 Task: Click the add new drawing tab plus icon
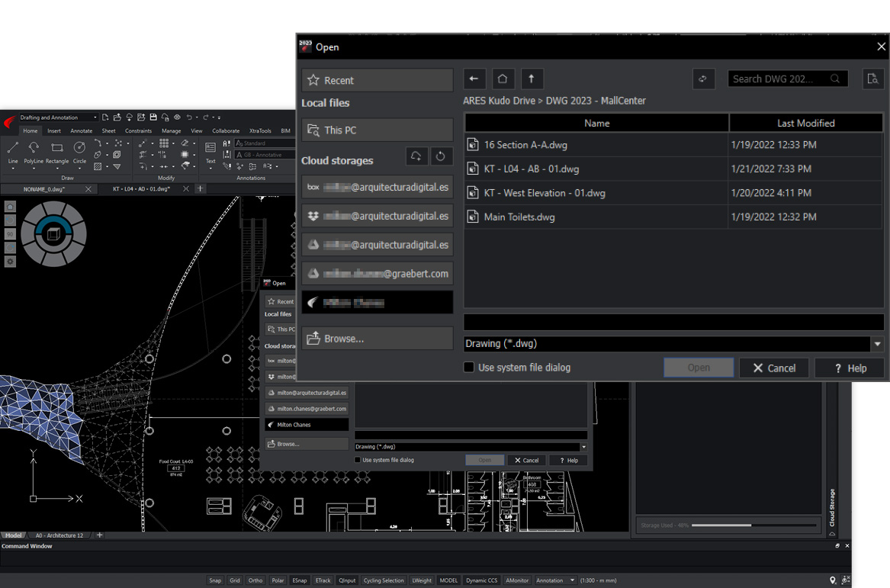click(x=200, y=188)
